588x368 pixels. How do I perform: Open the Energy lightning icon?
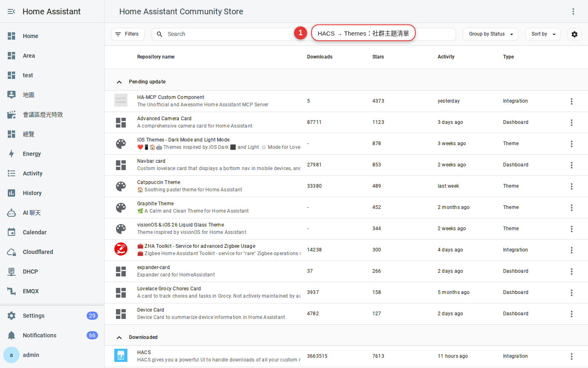11,154
